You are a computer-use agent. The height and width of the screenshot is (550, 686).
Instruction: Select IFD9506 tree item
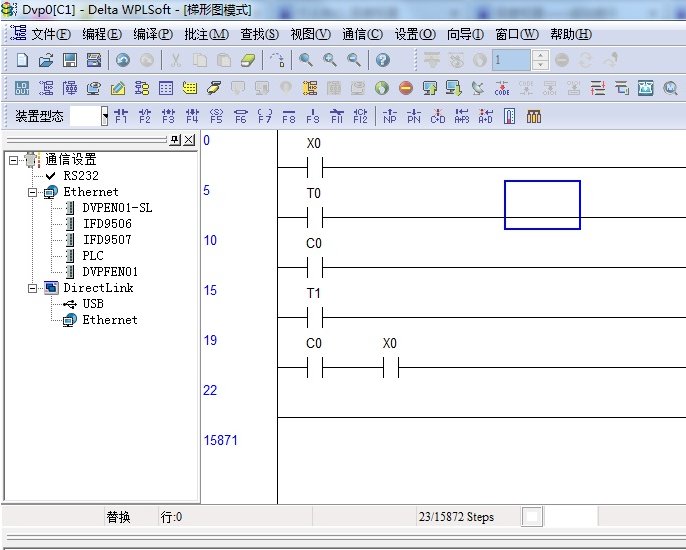pos(107,224)
